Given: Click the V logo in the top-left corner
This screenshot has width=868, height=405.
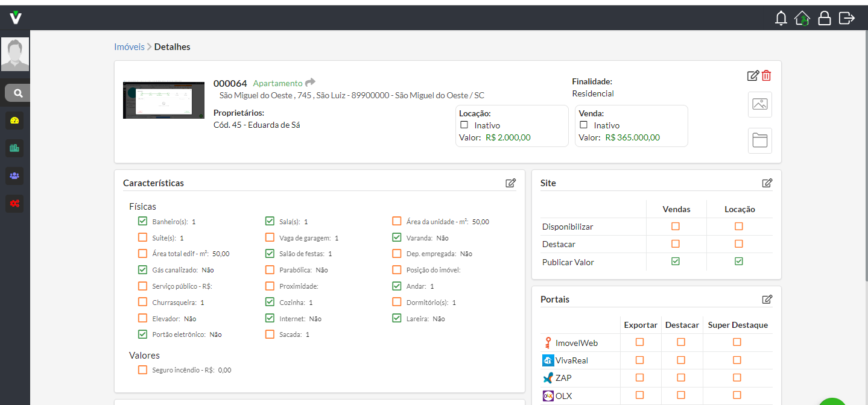Looking at the screenshot, I should click(16, 17).
